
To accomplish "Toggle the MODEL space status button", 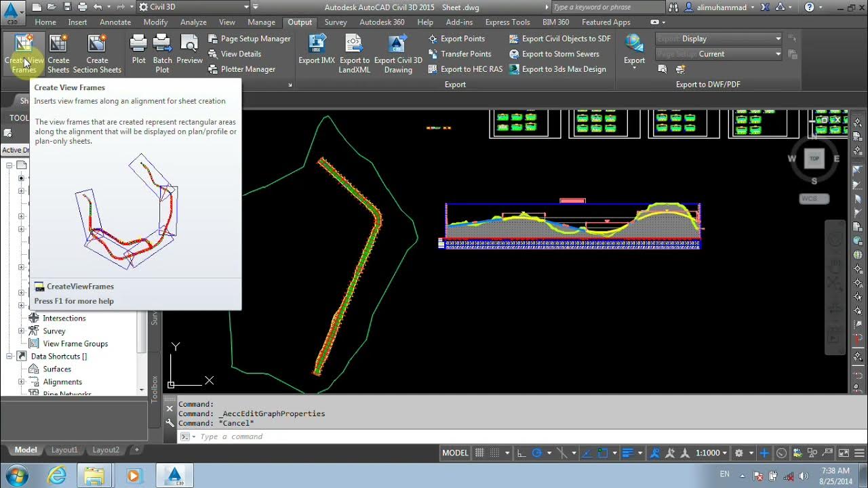I will click(x=455, y=453).
